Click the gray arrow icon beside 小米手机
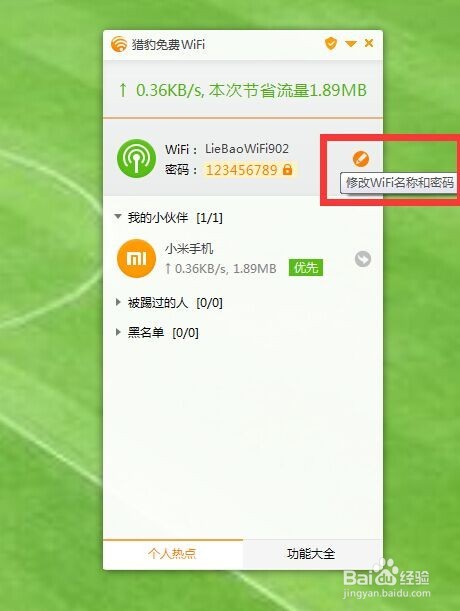Image resolution: width=460 pixels, height=611 pixels. 363,259
